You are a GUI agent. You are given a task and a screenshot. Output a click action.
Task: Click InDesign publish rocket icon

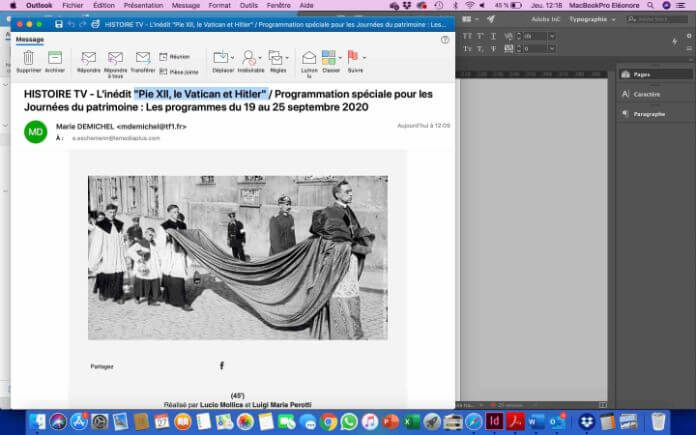pos(490,19)
